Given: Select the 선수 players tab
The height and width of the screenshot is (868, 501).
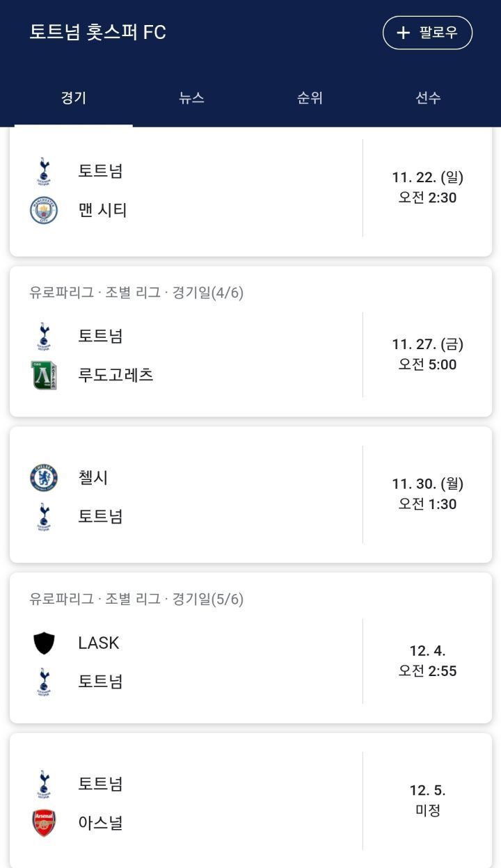Looking at the screenshot, I should (x=428, y=98).
